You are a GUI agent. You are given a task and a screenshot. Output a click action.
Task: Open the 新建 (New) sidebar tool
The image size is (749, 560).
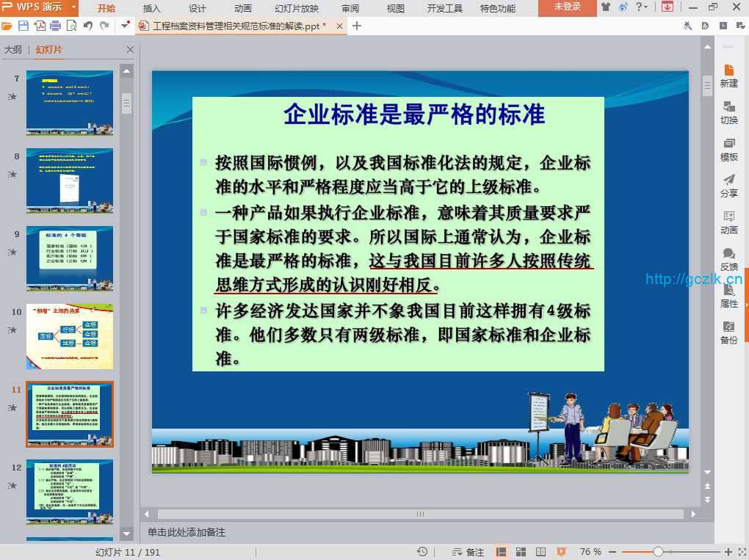coord(728,76)
